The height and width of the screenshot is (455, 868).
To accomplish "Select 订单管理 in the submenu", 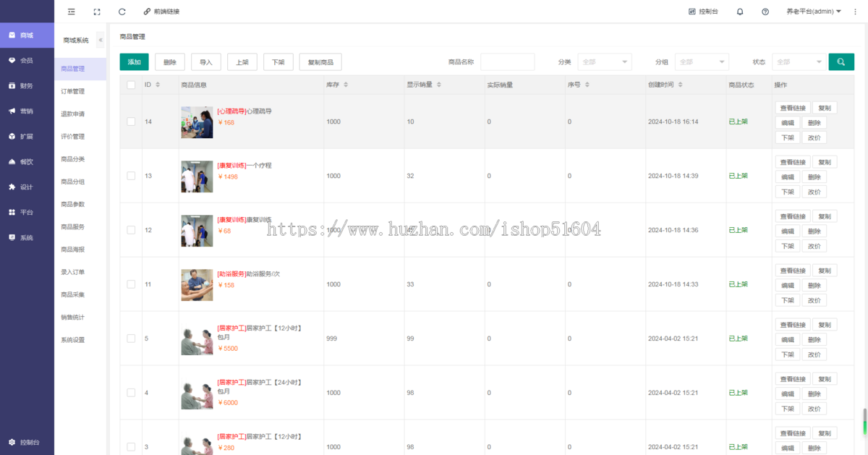I will 80,91.
